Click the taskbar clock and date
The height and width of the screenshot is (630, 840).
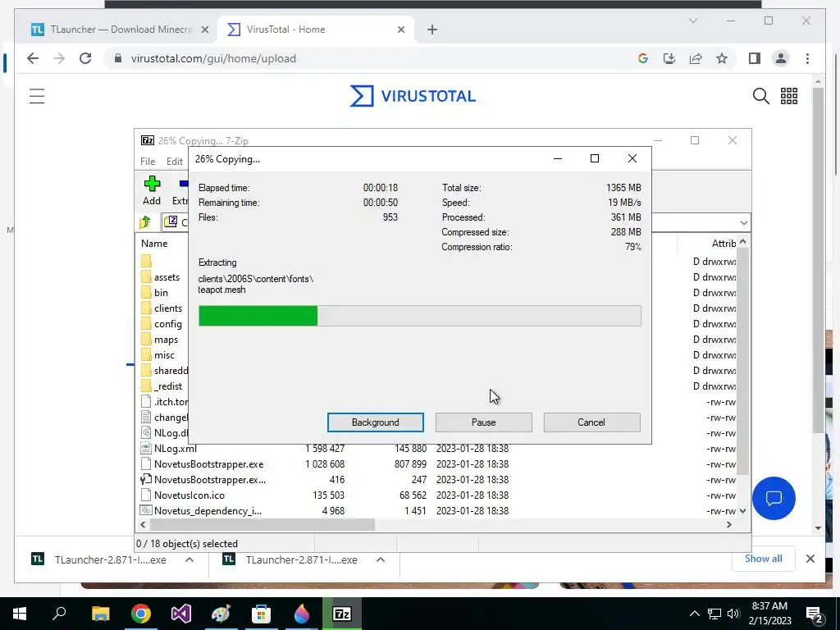(769, 614)
